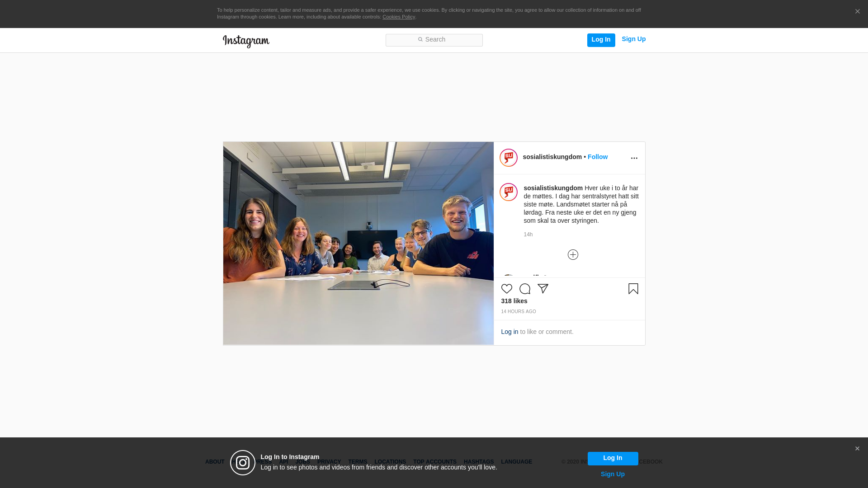
Task: Click the 14 HOURS AGO timestamp
Action: pyautogui.click(x=519, y=312)
